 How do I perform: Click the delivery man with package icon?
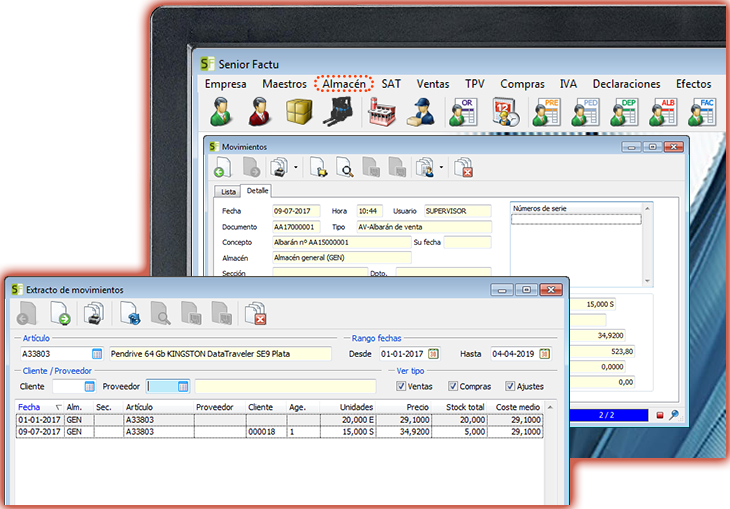click(421, 112)
